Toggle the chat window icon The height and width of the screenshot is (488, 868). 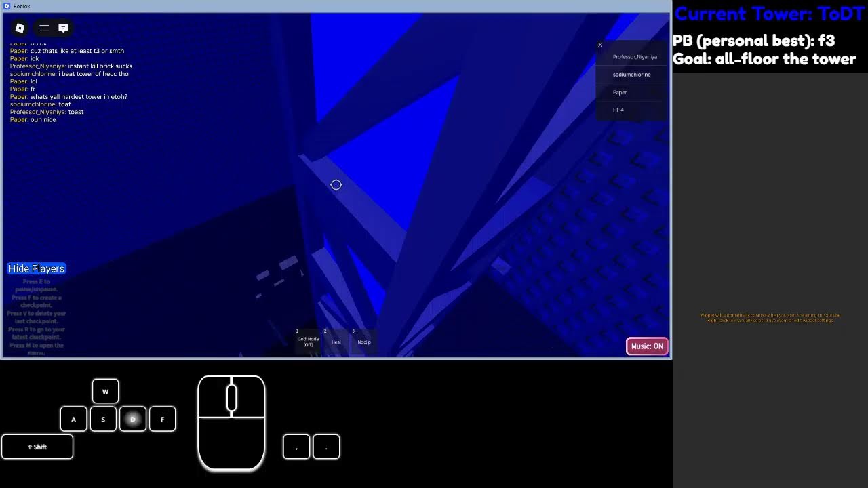pos(63,28)
